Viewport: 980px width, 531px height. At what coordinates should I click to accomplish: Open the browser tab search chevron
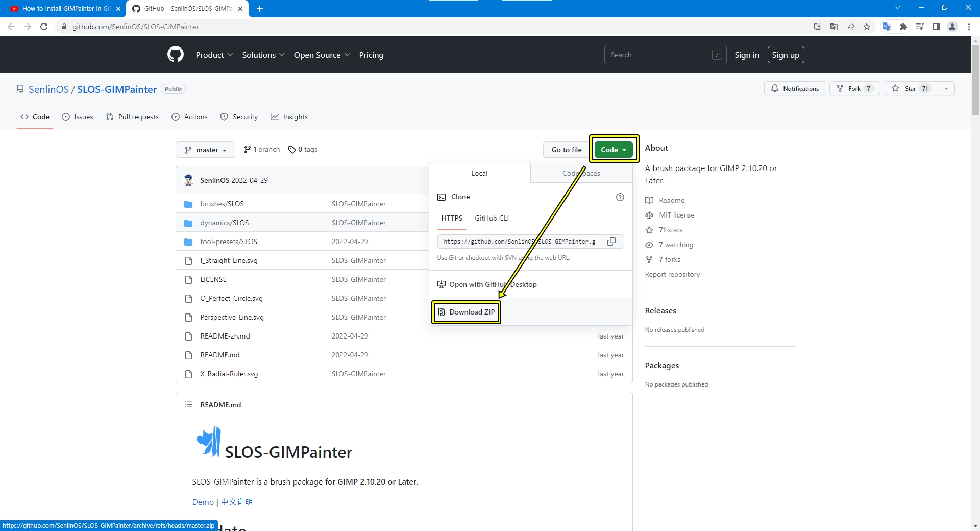pyautogui.click(x=898, y=8)
